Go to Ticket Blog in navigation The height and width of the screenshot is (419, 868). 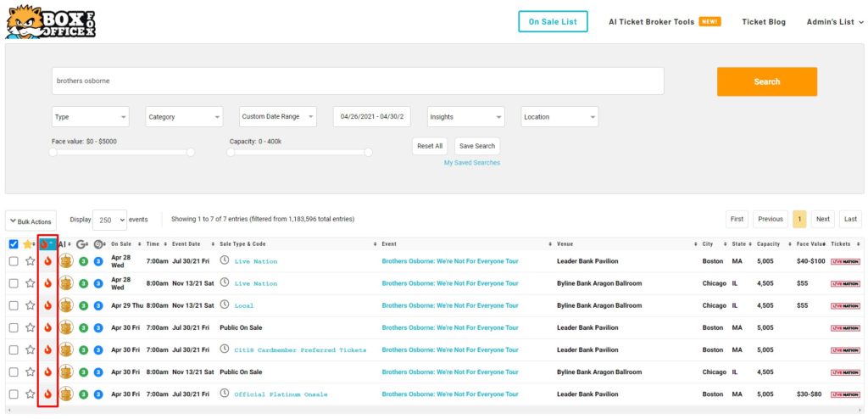coord(764,21)
